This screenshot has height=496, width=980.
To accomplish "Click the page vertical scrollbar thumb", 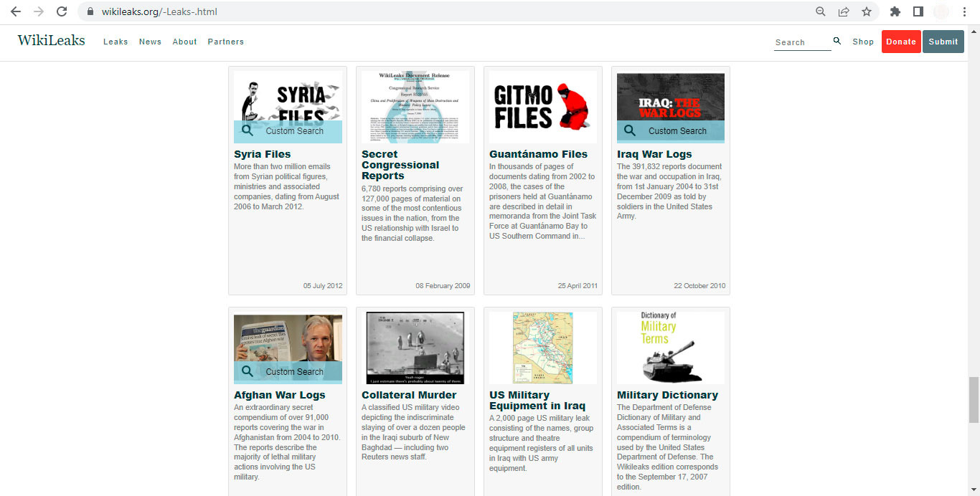I will pos(974,399).
